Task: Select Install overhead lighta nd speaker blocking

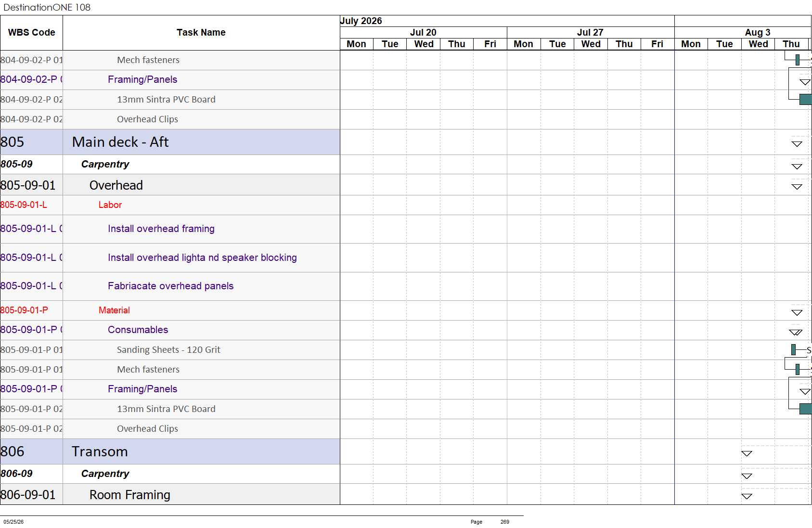Action: click(x=202, y=258)
